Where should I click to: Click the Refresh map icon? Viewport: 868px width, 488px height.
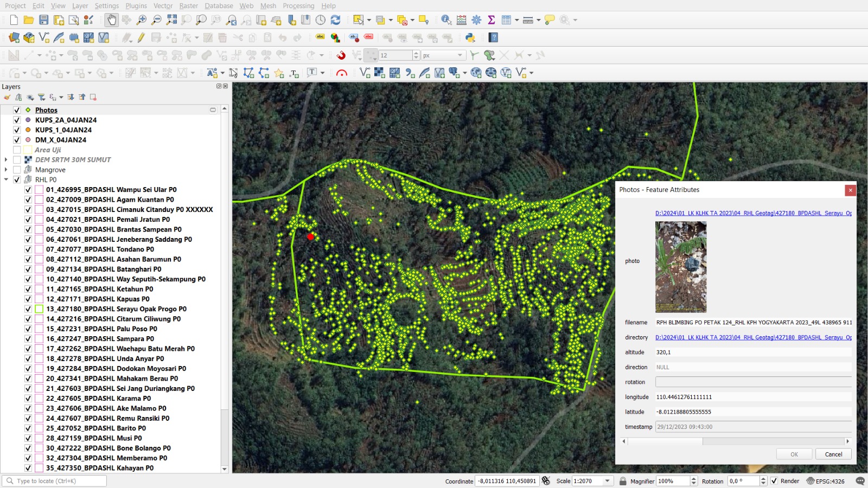(x=335, y=20)
